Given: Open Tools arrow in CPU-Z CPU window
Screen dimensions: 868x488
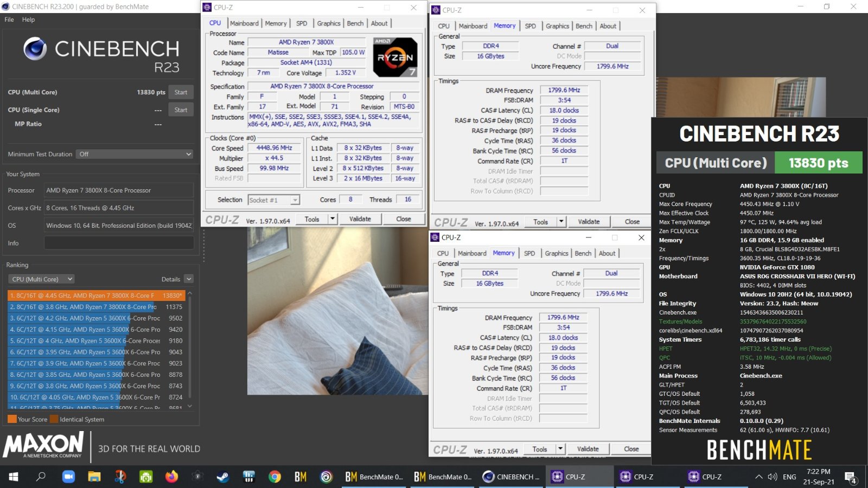Looking at the screenshot, I should [x=333, y=219].
